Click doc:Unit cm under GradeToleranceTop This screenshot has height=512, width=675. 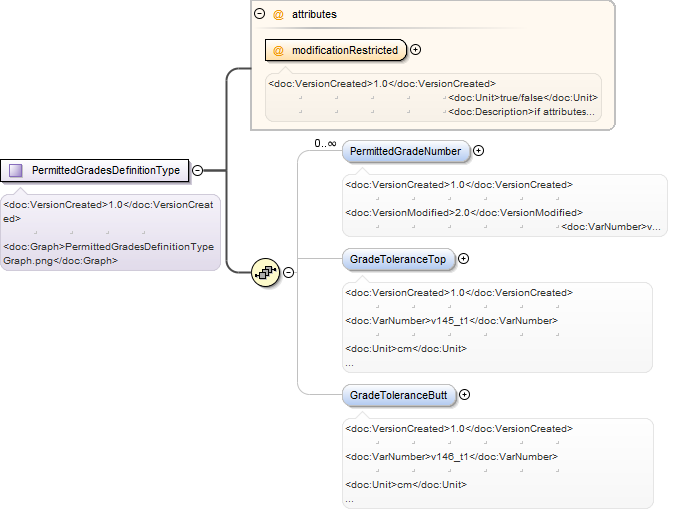406,349
